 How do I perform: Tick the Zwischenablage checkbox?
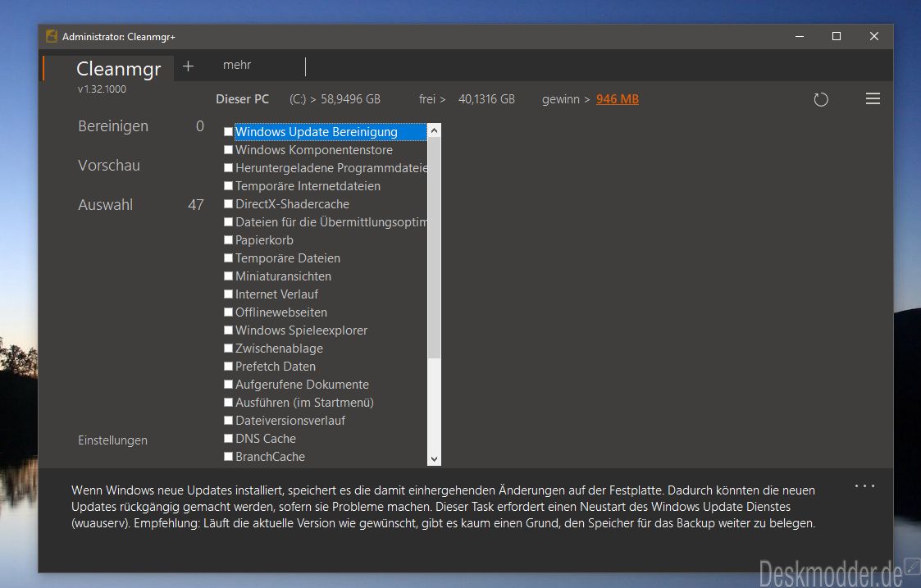(x=229, y=349)
